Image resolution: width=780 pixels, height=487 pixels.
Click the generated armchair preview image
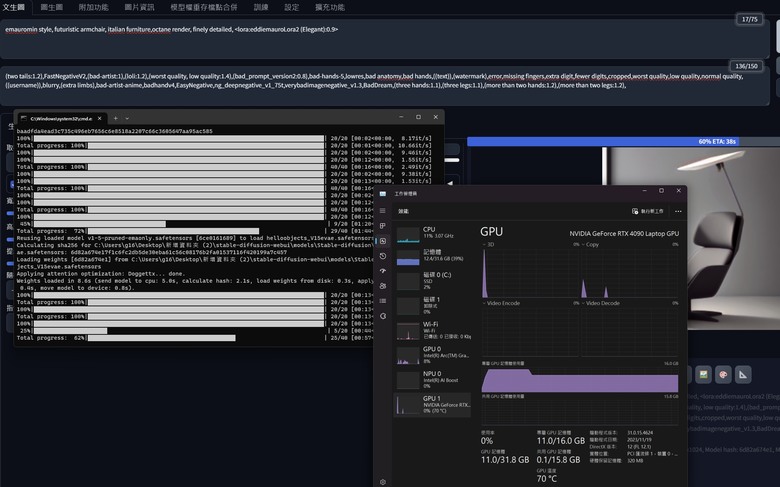click(x=691, y=238)
